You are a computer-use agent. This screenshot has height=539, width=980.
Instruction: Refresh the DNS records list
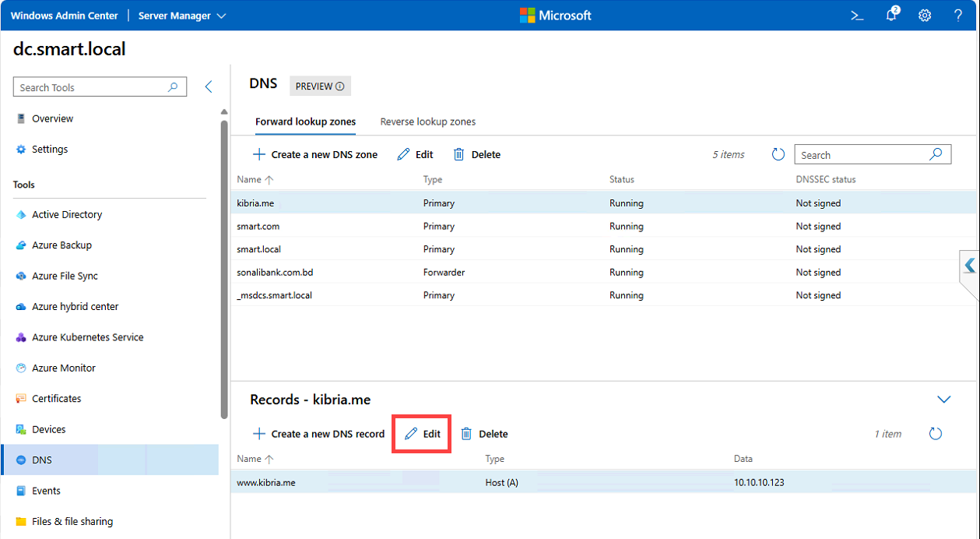(x=936, y=433)
